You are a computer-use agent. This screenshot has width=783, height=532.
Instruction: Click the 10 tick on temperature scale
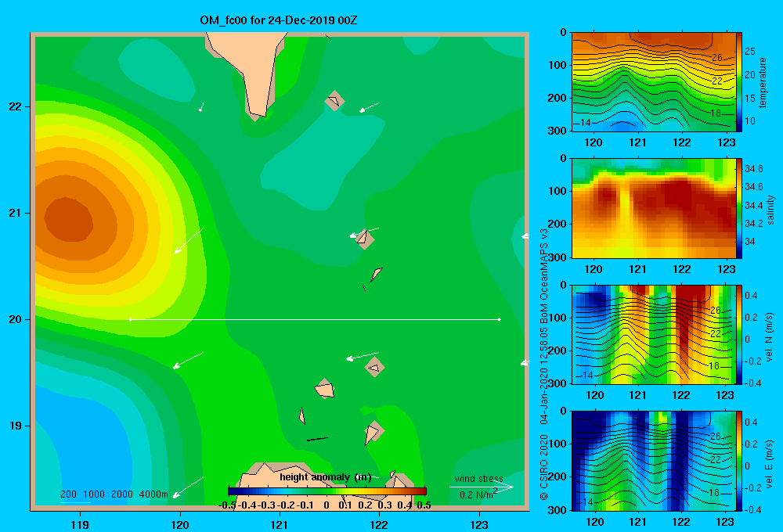(x=750, y=121)
